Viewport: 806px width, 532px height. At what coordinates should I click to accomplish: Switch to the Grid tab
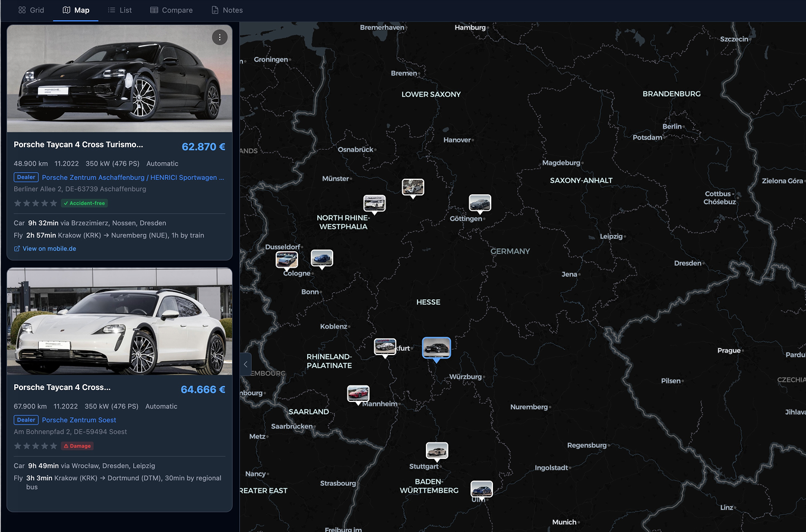point(31,10)
